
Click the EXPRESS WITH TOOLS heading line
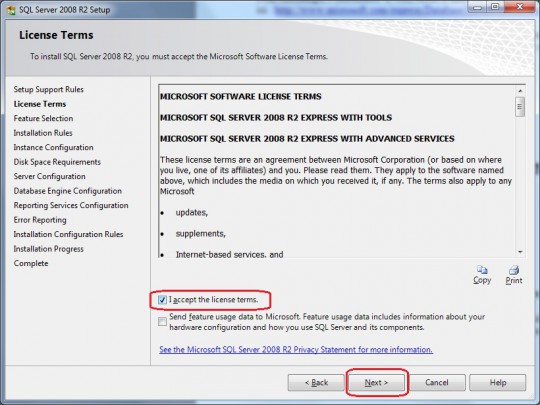pos(276,118)
